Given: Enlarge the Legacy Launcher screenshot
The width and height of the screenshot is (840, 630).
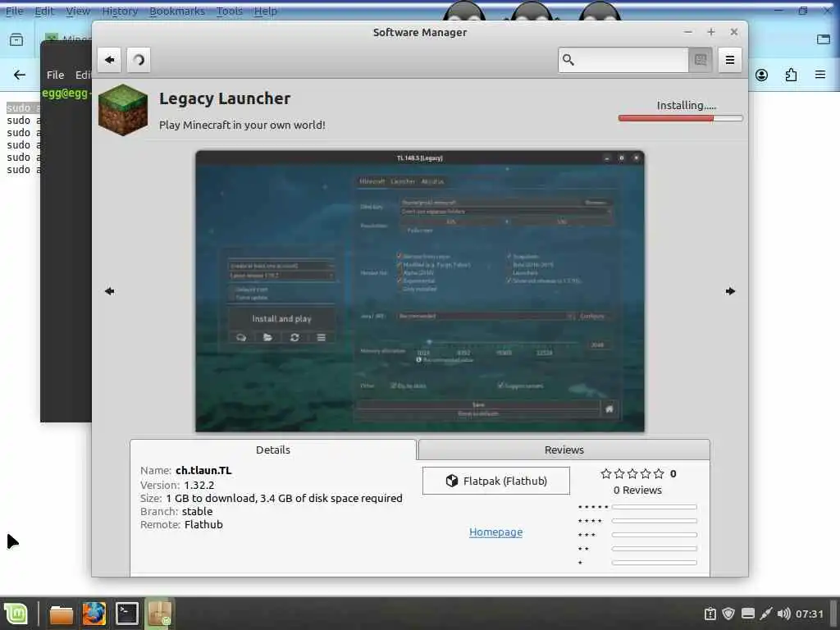Looking at the screenshot, I should pos(420,291).
